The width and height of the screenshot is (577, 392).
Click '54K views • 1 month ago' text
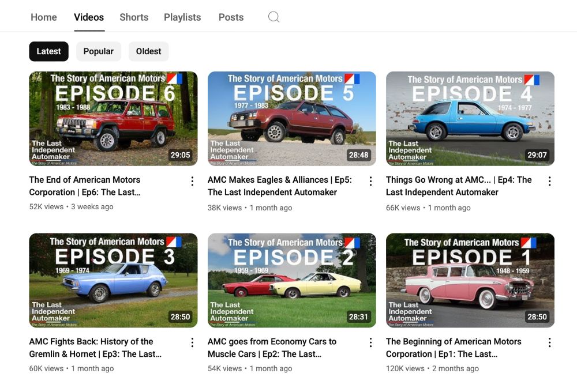click(250, 368)
